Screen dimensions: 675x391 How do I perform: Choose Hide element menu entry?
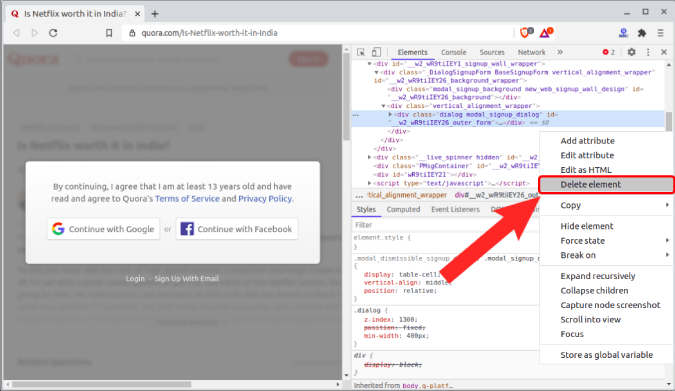(587, 226)
